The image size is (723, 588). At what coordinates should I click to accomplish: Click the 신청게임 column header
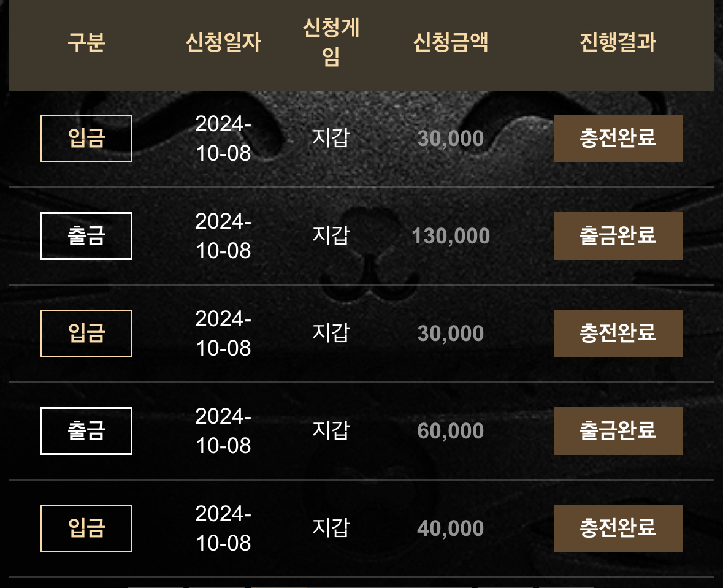331,42
